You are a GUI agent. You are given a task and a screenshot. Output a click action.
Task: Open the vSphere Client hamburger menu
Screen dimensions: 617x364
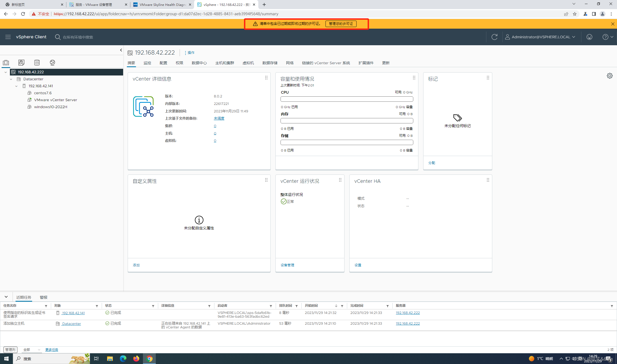(8, 37)
